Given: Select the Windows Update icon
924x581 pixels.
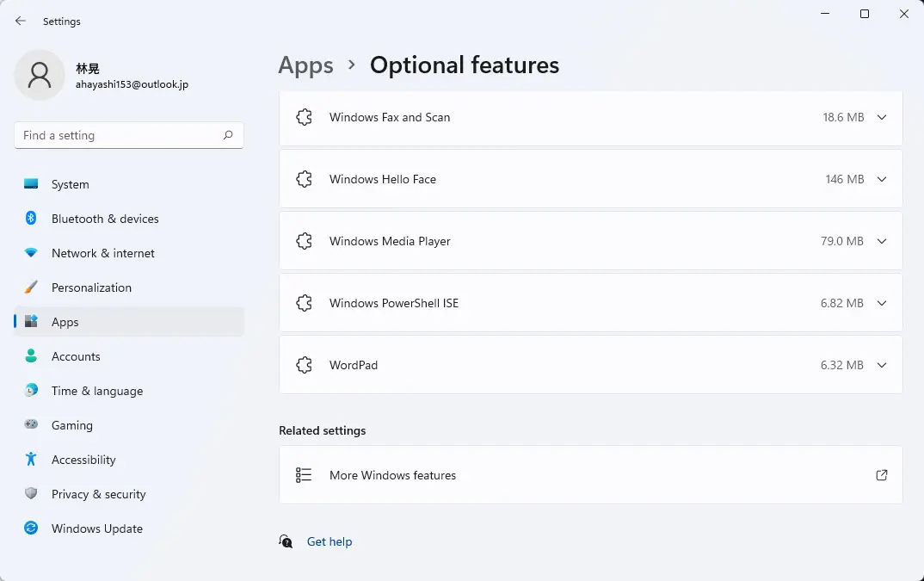Looking at the screenshot, I should pyautogui.click(x=31, y=528).
